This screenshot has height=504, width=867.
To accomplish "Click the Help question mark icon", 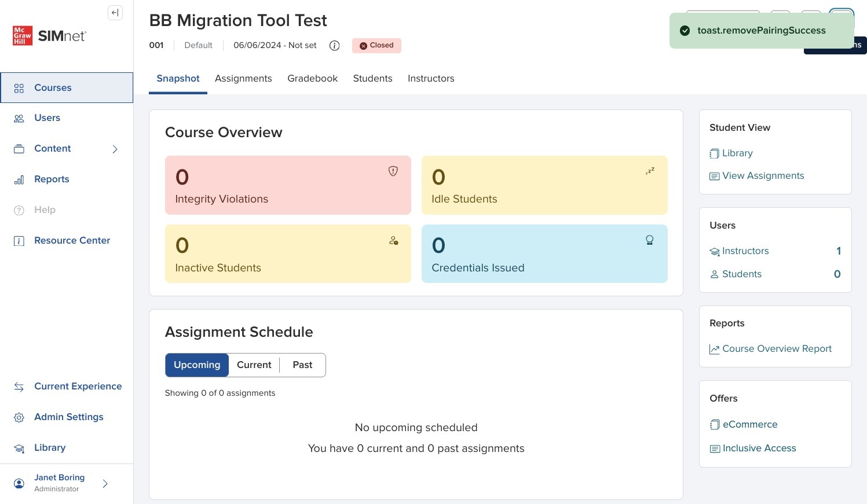I will [x=19, y=210].
